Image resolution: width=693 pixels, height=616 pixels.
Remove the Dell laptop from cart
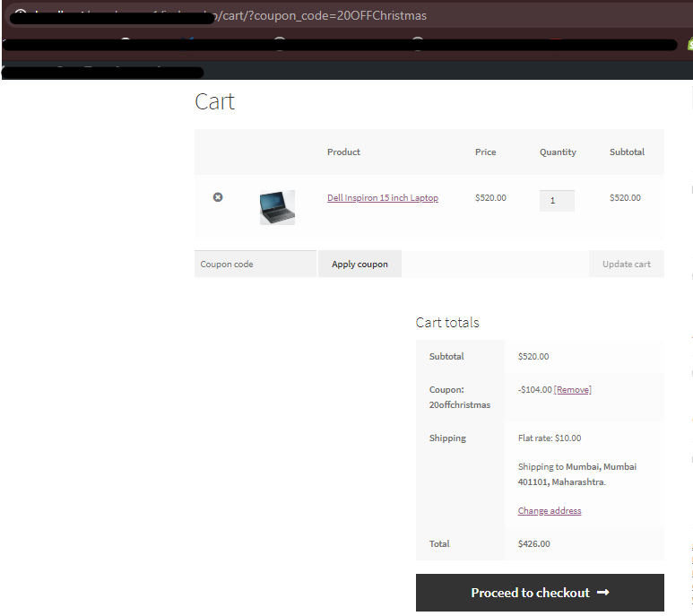coord(218,197)
